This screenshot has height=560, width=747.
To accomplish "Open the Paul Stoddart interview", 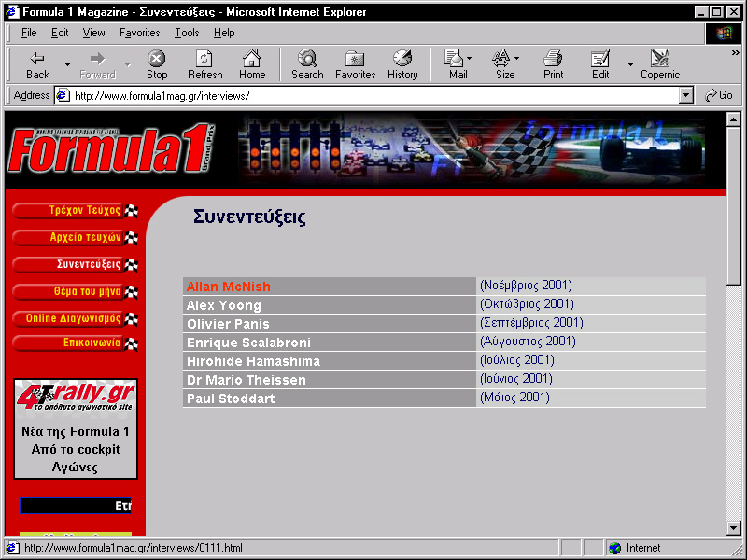I will 231,399.
